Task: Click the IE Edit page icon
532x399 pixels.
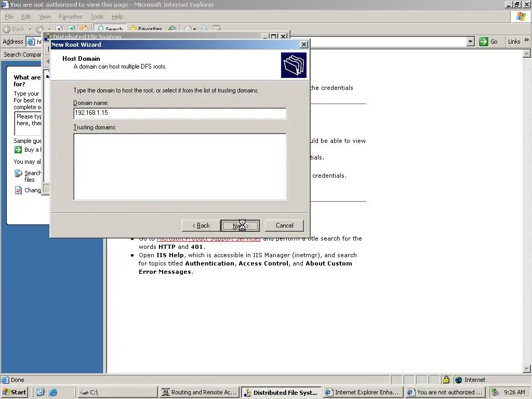Action: (x=217, y=29)
